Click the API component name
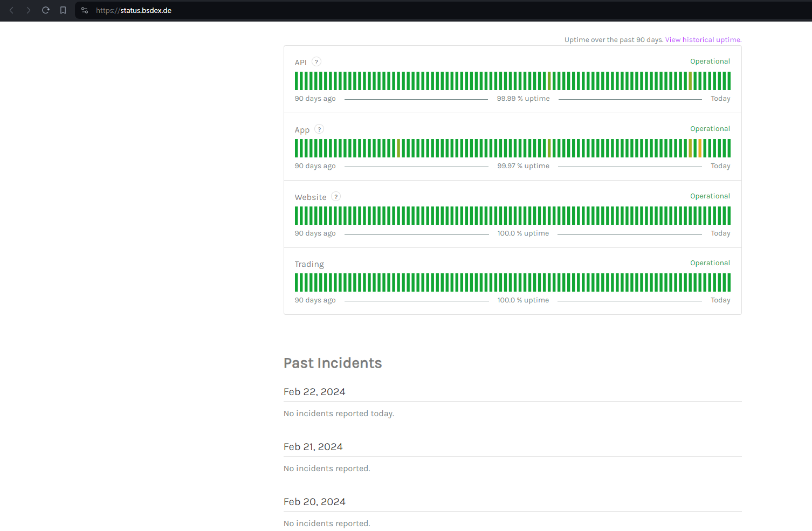Viewport: 812px width, 531px height. click(x=300, y=63)
